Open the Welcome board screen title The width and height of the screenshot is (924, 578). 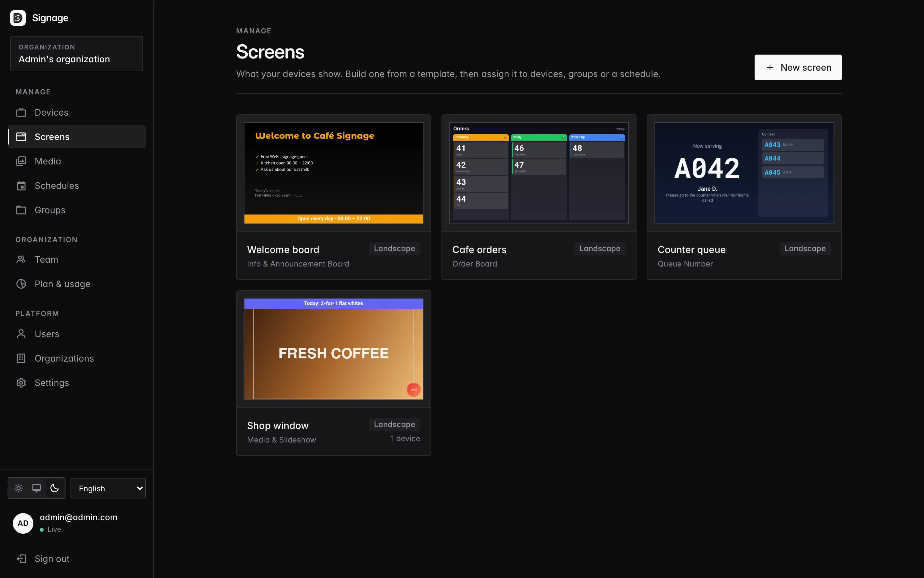pyautogui.click(x=283, y=250)
